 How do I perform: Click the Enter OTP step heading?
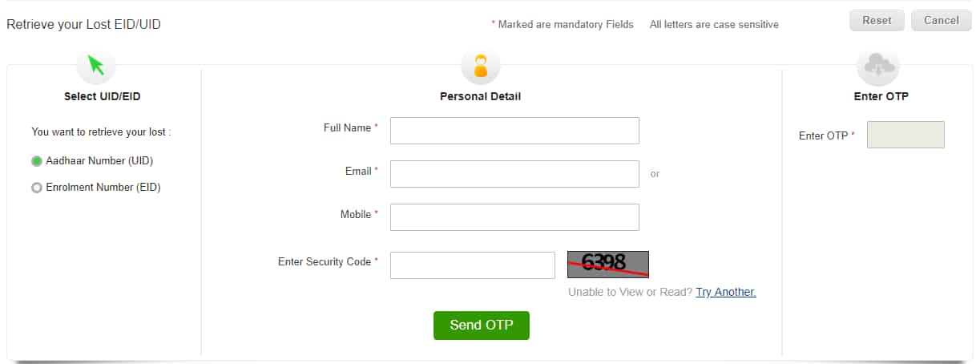pos(881,97)
